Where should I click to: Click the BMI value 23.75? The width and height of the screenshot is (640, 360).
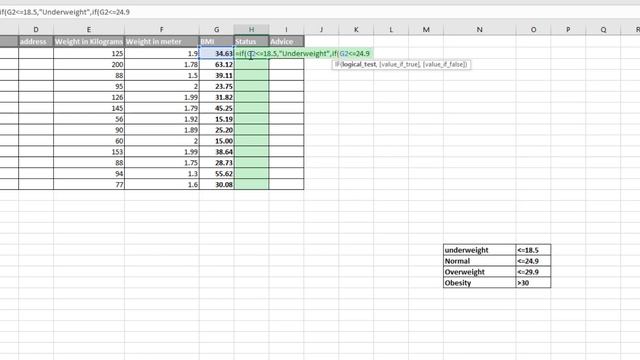[216, 86]
